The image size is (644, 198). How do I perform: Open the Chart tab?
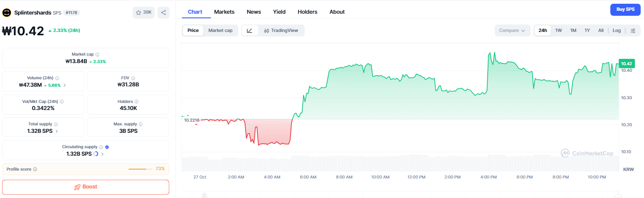coord(195,12)
